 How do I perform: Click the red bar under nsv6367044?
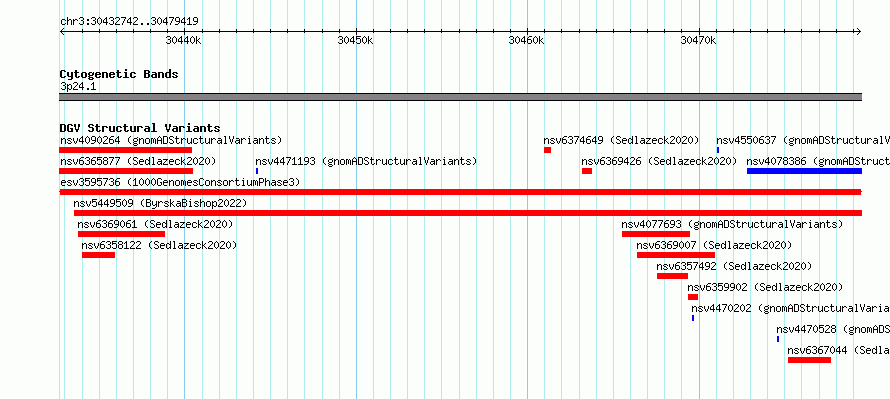[809, 360]
